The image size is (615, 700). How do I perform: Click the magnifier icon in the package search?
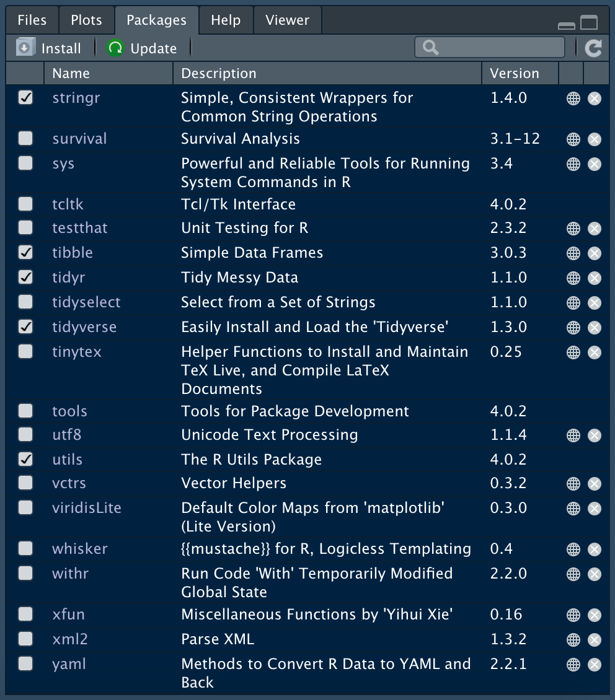[430, 47]
